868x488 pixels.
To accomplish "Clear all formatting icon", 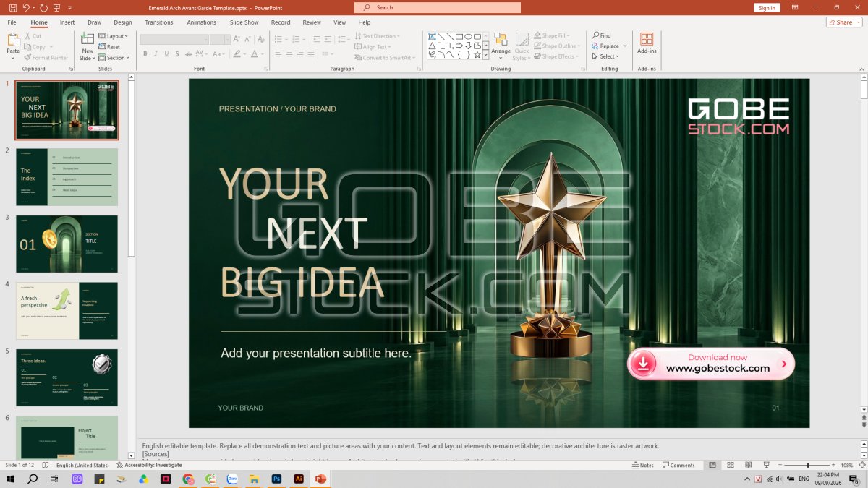I will (262, 39).
